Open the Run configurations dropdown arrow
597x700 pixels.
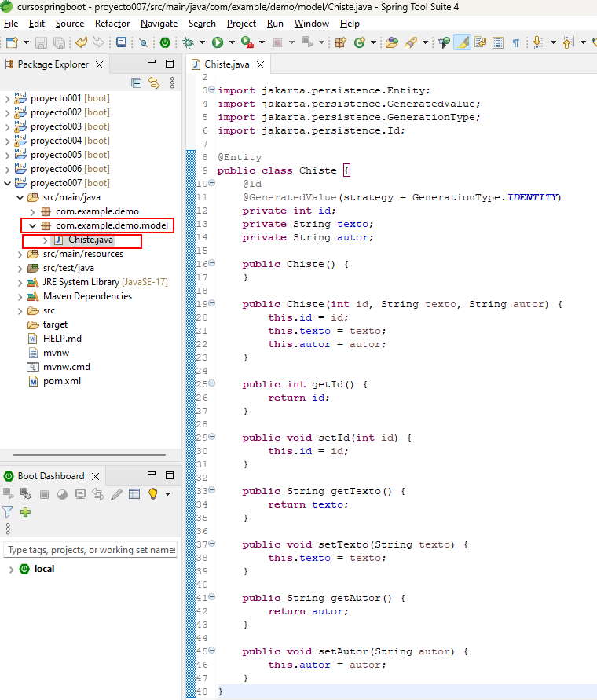[232, 42]
